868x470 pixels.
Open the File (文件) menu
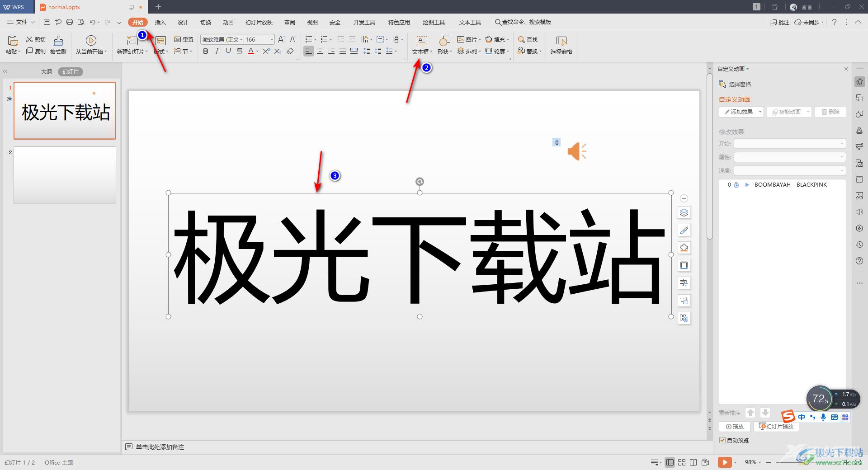[21, 22]
